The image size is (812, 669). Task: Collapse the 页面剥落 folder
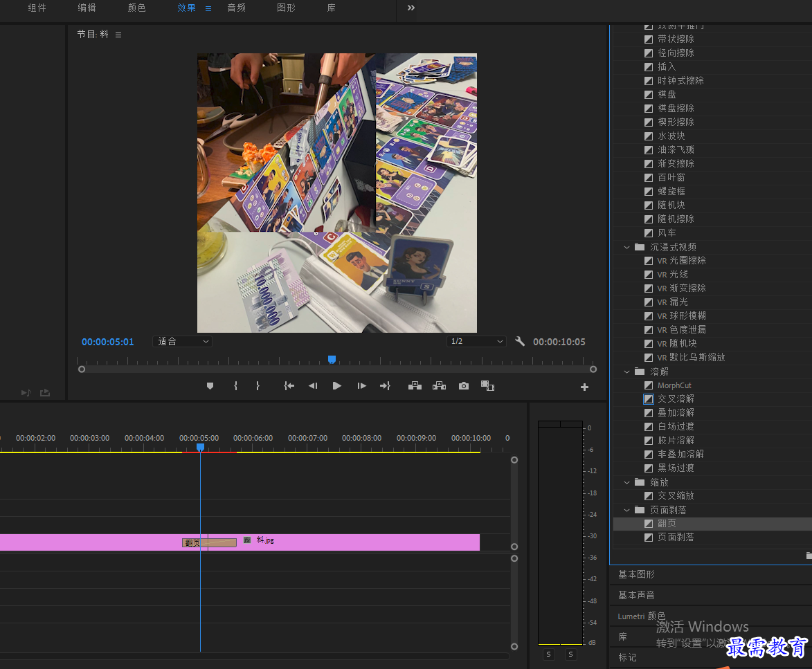pyautogui.click(x=626, y=510)
